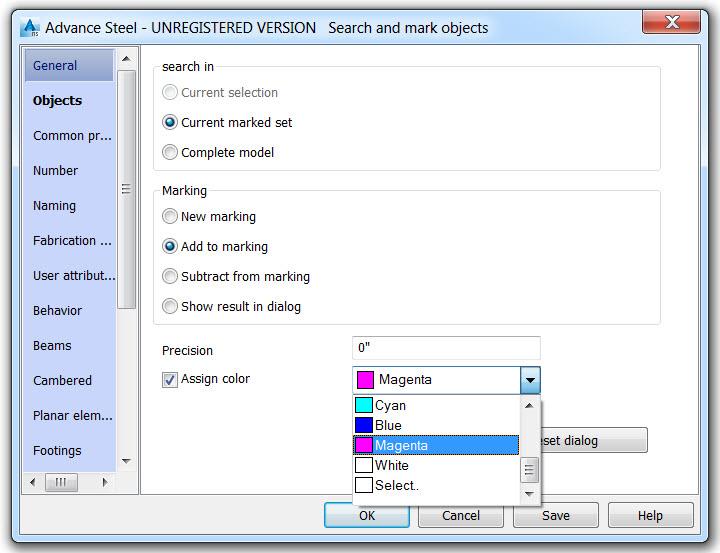
Task: Open Help for this dialog
Action: (651, 515)
